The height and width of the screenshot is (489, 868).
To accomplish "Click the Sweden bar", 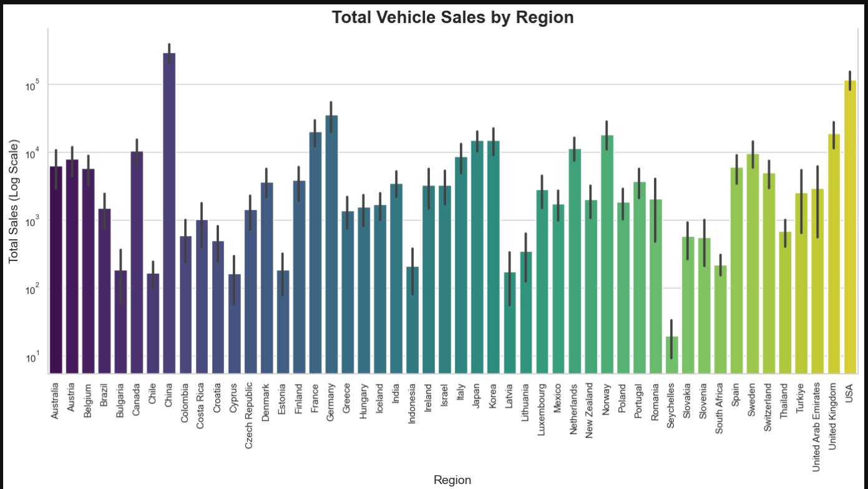I will 753,264.
